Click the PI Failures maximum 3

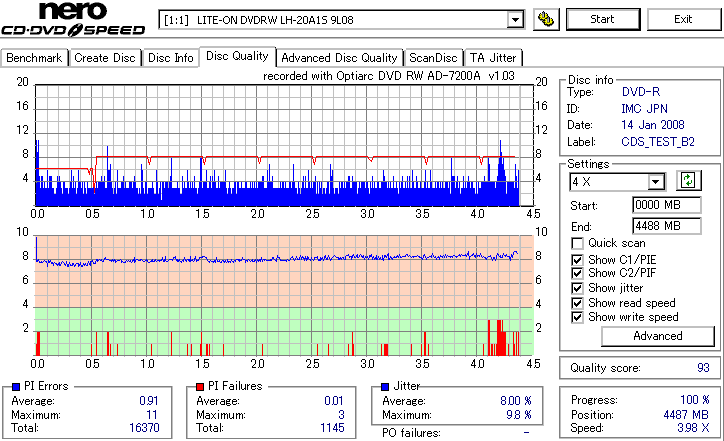point(341,415)
